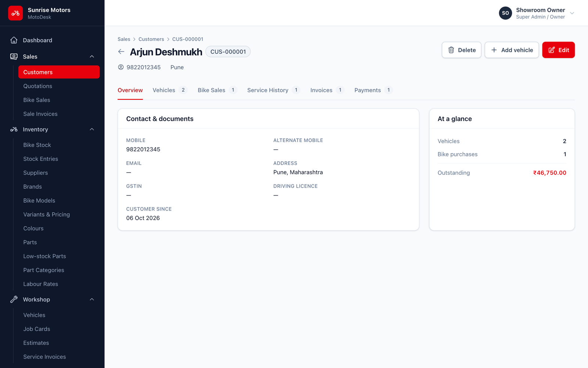Open Low-stock Parts list
588x368 pixels.
pyautogui.click(x=59, y=256)
